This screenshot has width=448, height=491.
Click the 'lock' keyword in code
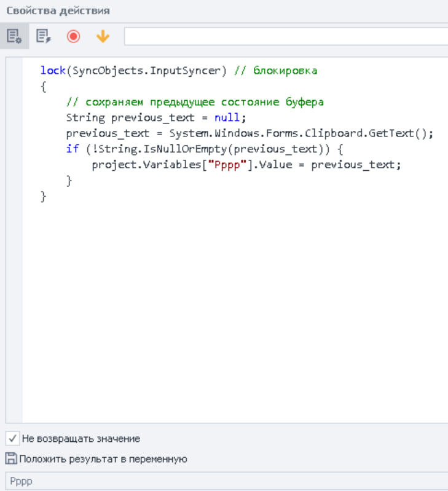point(52,71)
